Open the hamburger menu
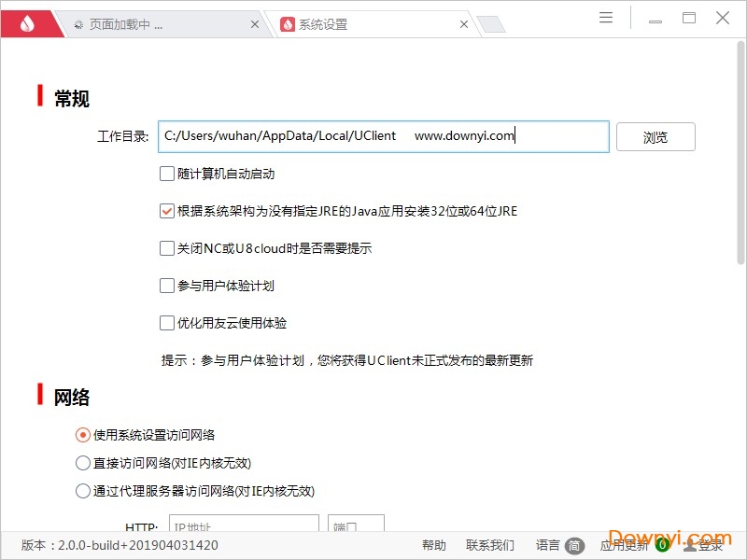This screenshot has height=560, width=747. click(x=605, y=17)
